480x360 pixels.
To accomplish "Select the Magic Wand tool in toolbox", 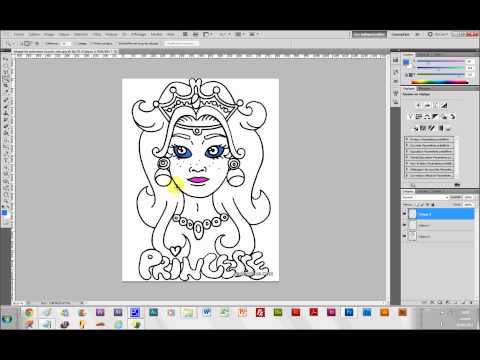I will [6, 79].
